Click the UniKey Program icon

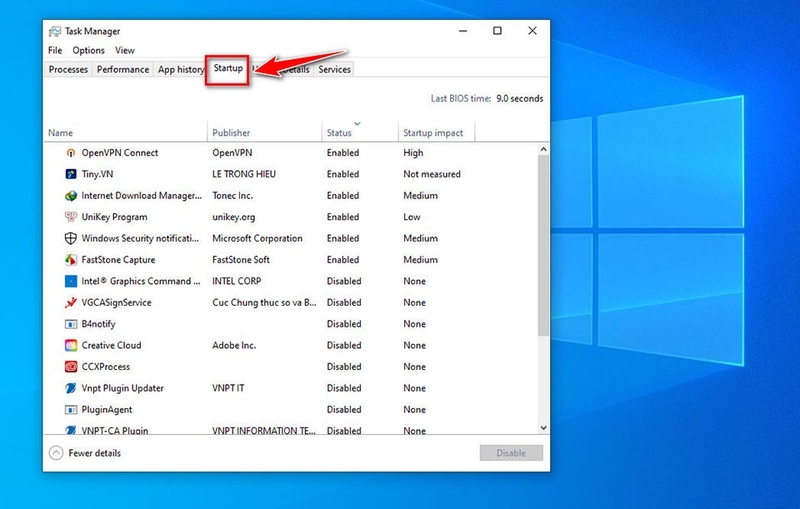click(x=71, y=217)
